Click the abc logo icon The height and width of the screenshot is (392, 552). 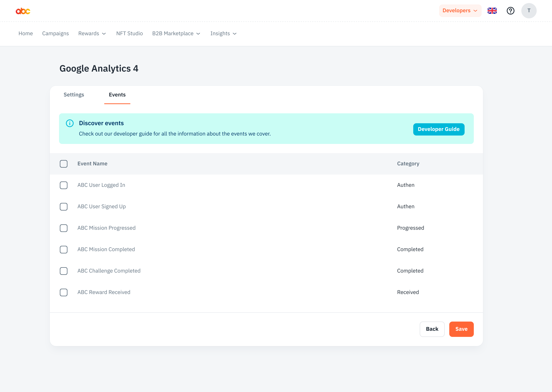pos(23,11)
